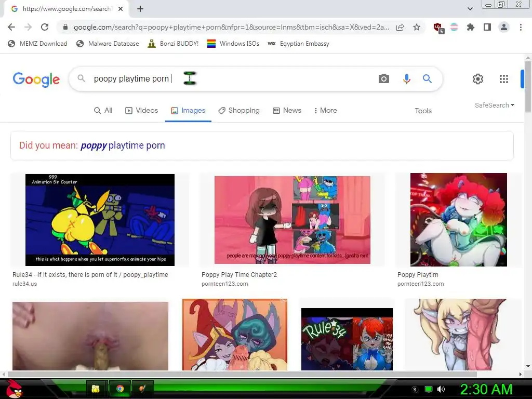
Task: Expand the tab search chevron
Action: [470, 9]
